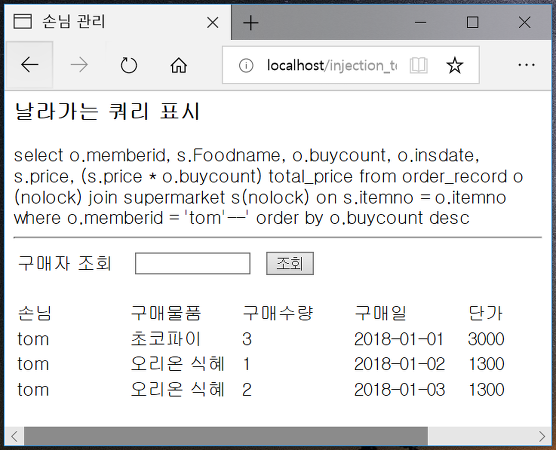Image resolution: width=556 pixels, height=450 pixels.
Task: Click 오리온 식혜 in the 2018-01-03 row
Action: click(x=178, y=389)
